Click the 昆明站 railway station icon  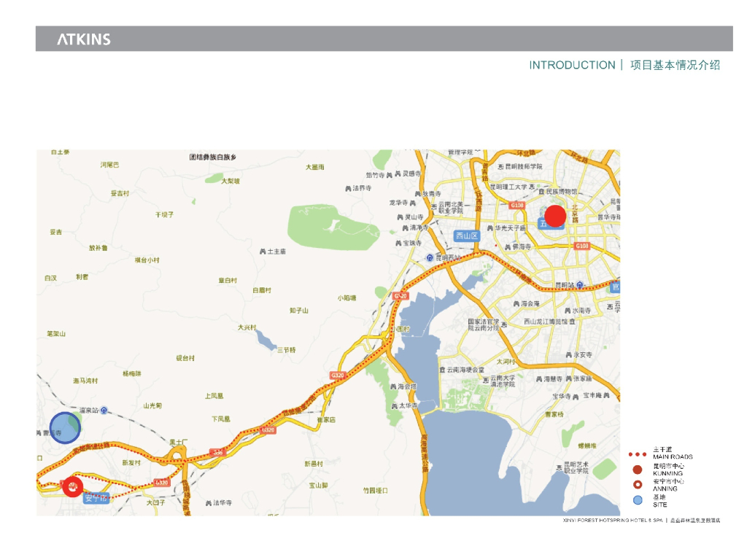pos(579,285)
